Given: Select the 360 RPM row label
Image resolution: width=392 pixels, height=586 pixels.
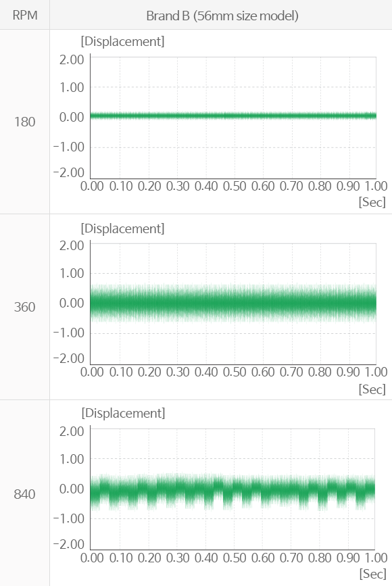Looking at the screenshot, I should pyautogui.click(x=24, y=308).
